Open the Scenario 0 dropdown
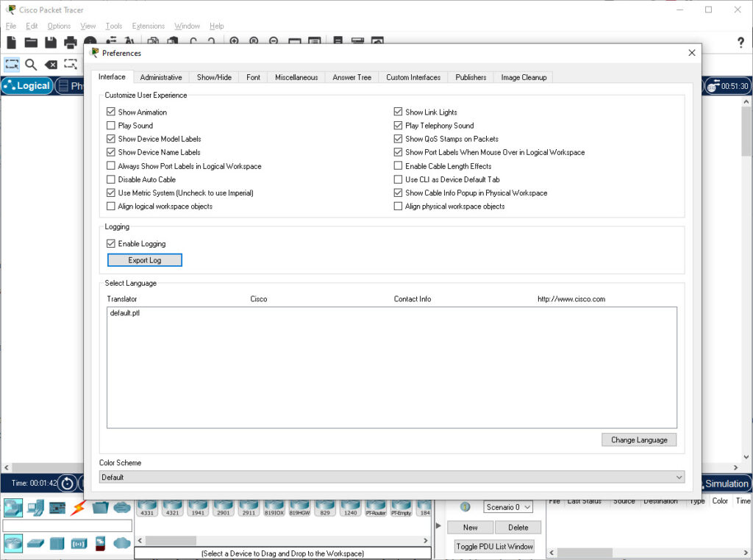This screenshot has height=560, width=753. coord(508,507)
